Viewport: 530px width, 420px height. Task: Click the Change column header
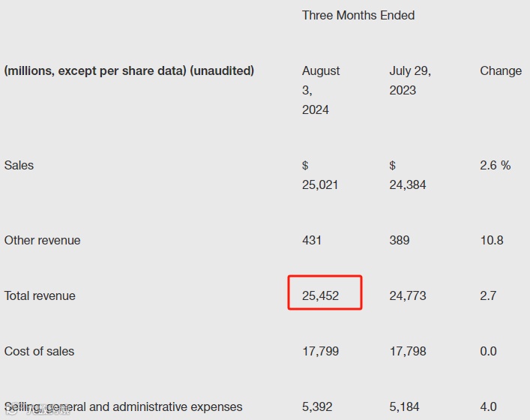pos(501,71)
